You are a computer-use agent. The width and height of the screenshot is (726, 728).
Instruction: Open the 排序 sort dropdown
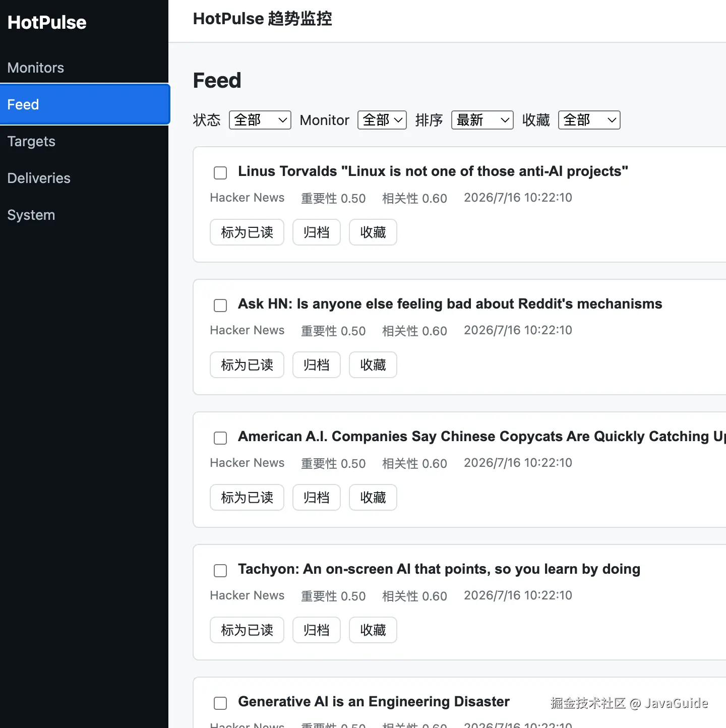click(x=482, y=120)
